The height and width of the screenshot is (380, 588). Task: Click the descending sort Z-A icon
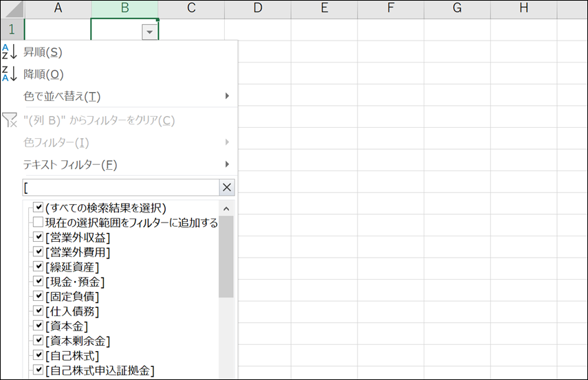click(x=9, y=74)
